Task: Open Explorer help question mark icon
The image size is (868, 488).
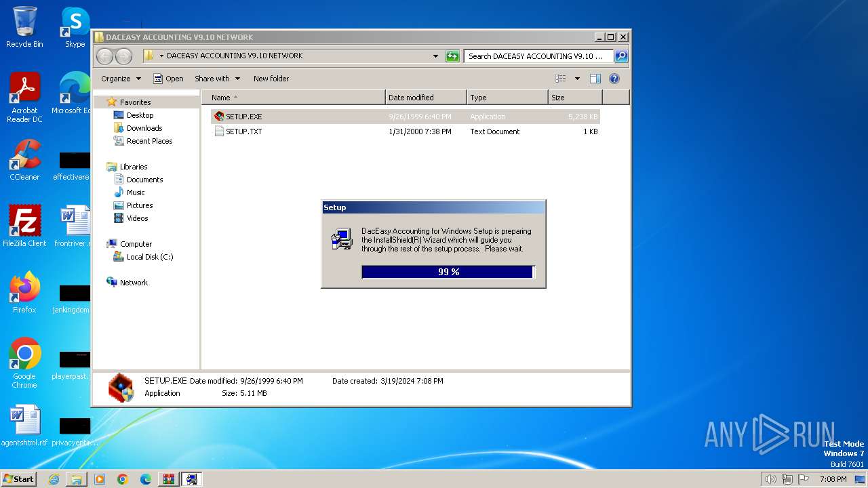Action: tap(614, 79)
